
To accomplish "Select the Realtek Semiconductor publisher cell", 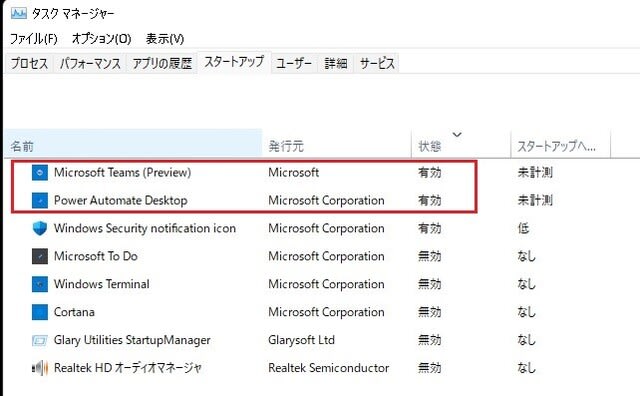I will click(329, 368).
